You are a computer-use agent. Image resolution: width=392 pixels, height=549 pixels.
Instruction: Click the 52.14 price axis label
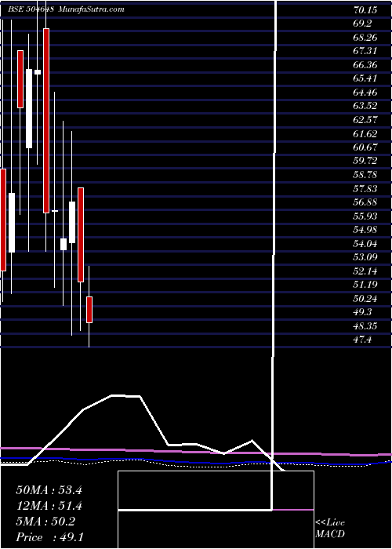tap(365, 271)
